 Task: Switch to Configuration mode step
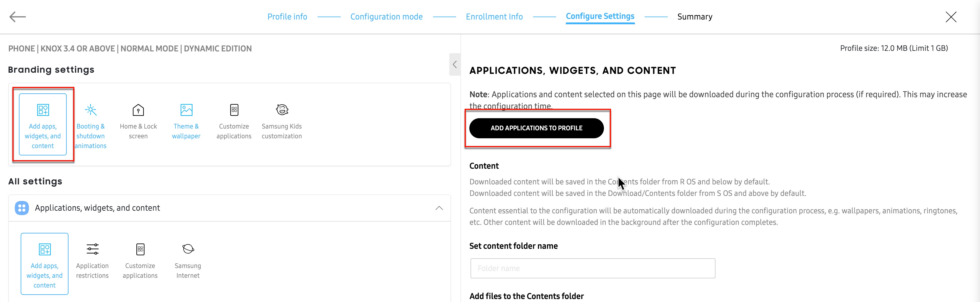[x=386, y=17]
